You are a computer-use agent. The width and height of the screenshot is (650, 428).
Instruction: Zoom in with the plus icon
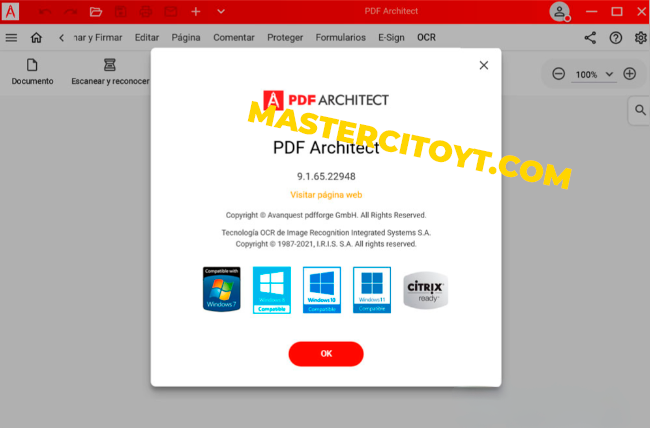[630, 74]
